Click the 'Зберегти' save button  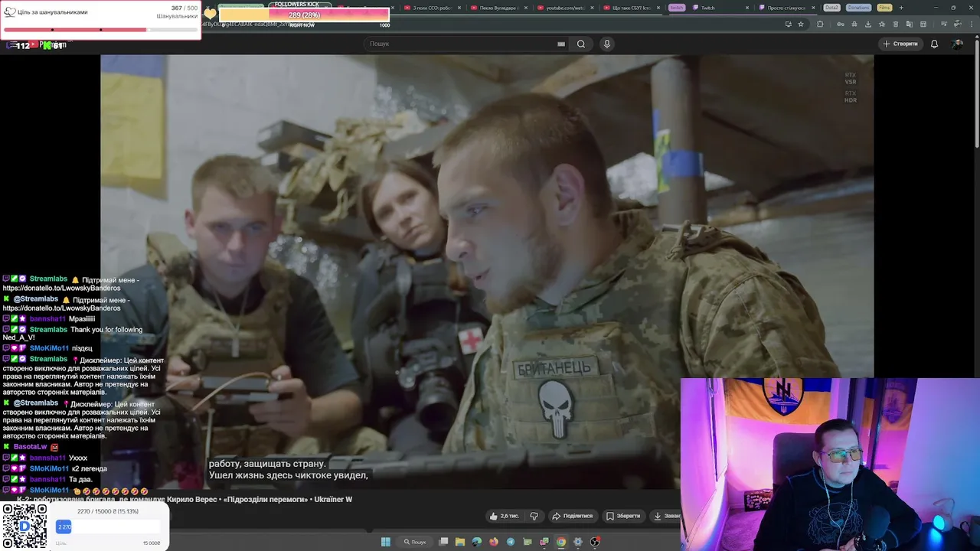(x=622, y=516)
